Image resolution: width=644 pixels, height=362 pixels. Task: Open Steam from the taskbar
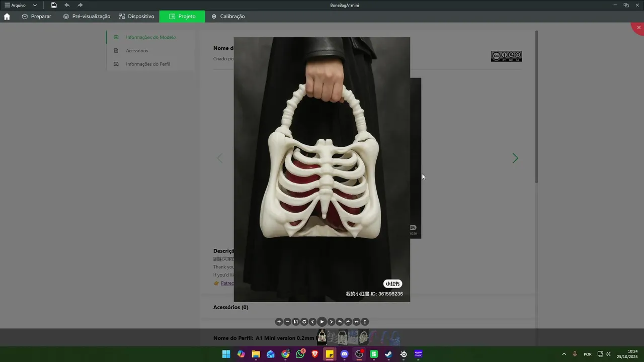tap(389, 354)
